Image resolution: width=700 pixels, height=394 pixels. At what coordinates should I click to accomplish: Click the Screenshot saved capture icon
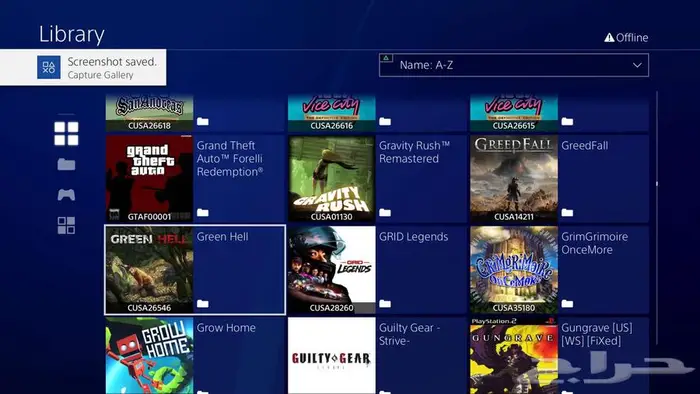(49, 67)
